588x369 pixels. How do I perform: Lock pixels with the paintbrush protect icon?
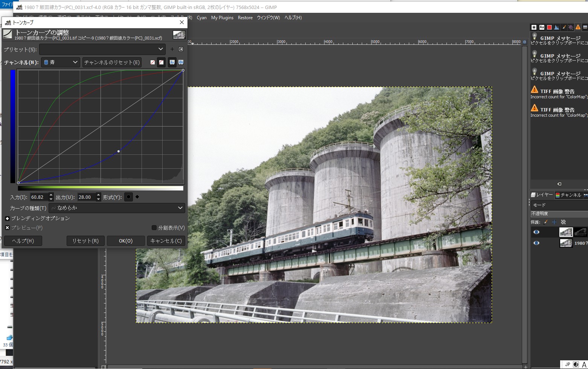[545, 222]
